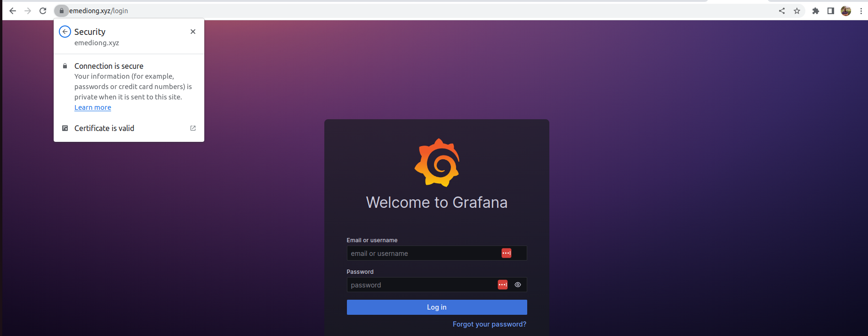Close the Security popup
The width and height of the screenshot is (868, 336).
(x=193, y=32)
